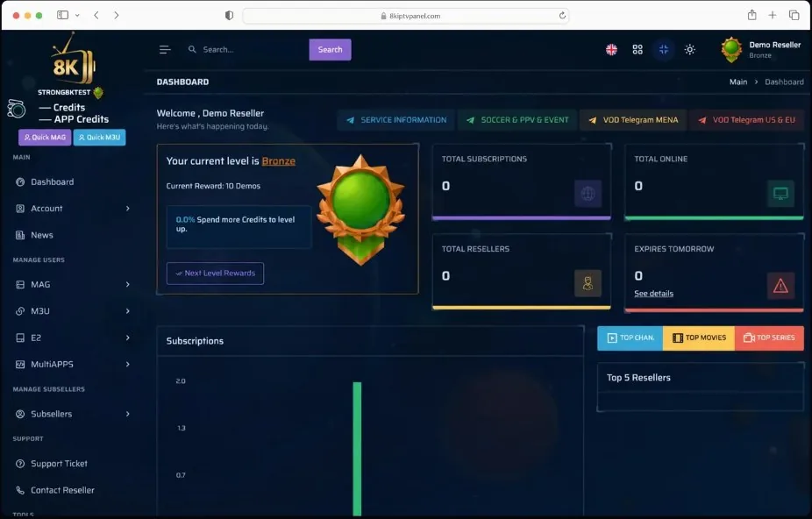This screenshot has width=812, height=519.
Task: Expand the MAG menu chevron
Action: click(128, 284)
